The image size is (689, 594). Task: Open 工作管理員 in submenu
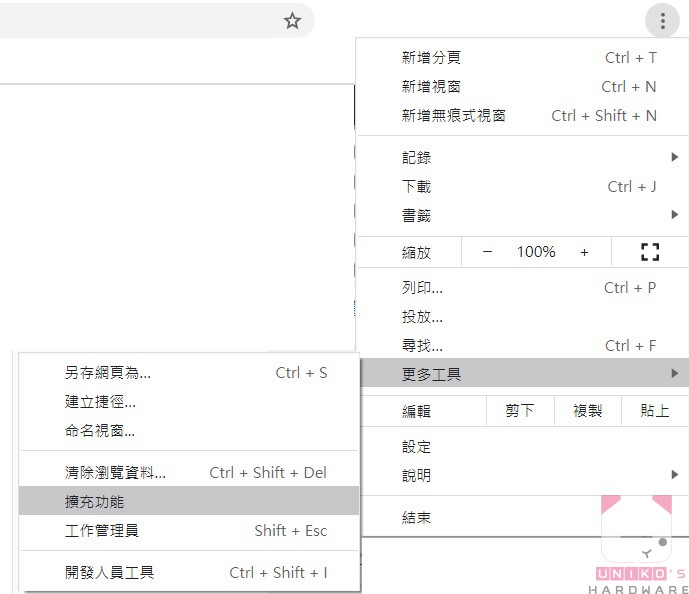point(189,530)
